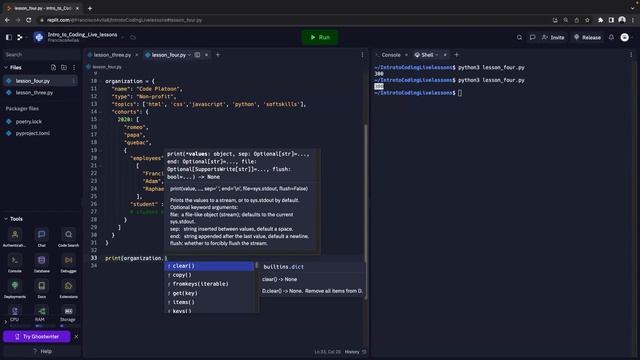
Task: Click the Invite button
Action: [x=553, y=37]
